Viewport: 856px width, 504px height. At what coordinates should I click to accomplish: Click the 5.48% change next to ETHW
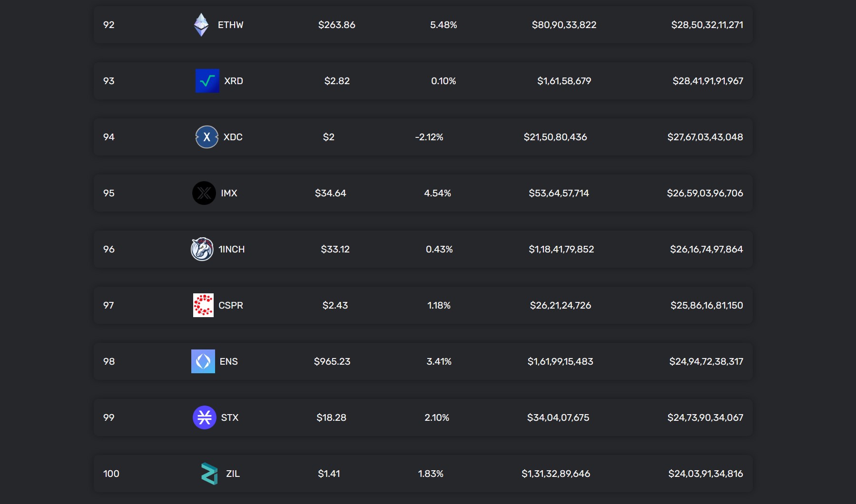coord(443,25)
